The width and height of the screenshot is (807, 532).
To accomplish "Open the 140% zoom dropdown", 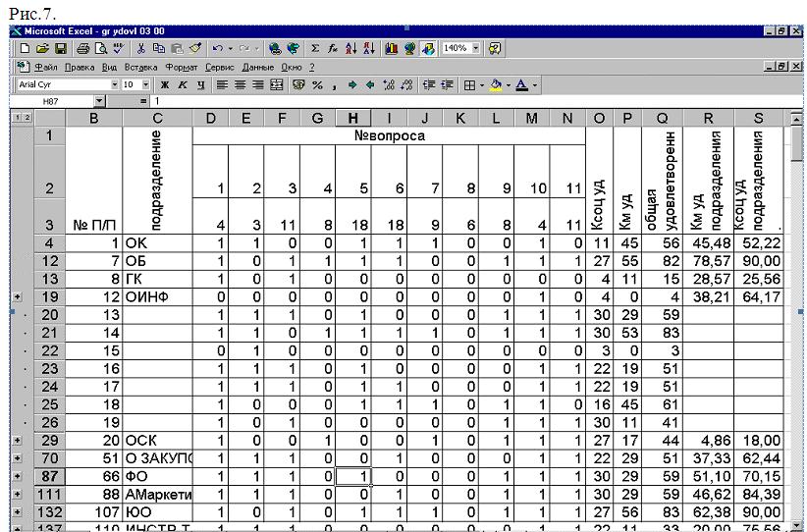I will point(475,48).
